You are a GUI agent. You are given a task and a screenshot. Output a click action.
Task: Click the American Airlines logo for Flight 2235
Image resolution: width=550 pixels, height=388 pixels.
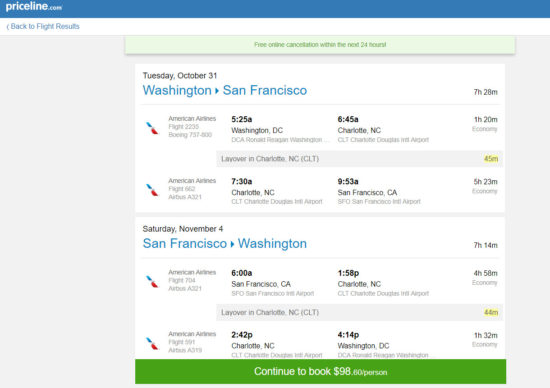click(x=152, y=128)
